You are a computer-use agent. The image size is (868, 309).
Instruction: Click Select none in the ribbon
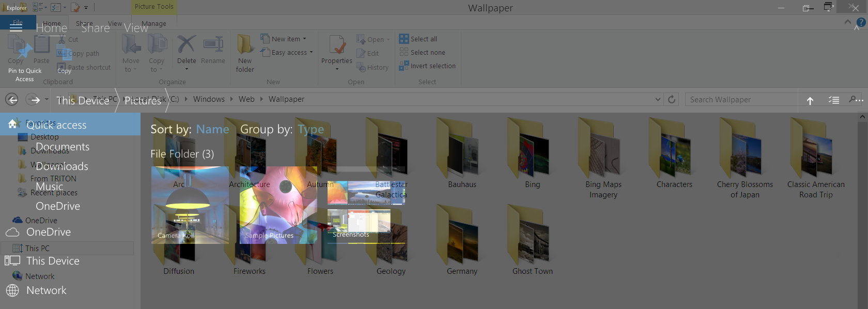coord(422,52)
